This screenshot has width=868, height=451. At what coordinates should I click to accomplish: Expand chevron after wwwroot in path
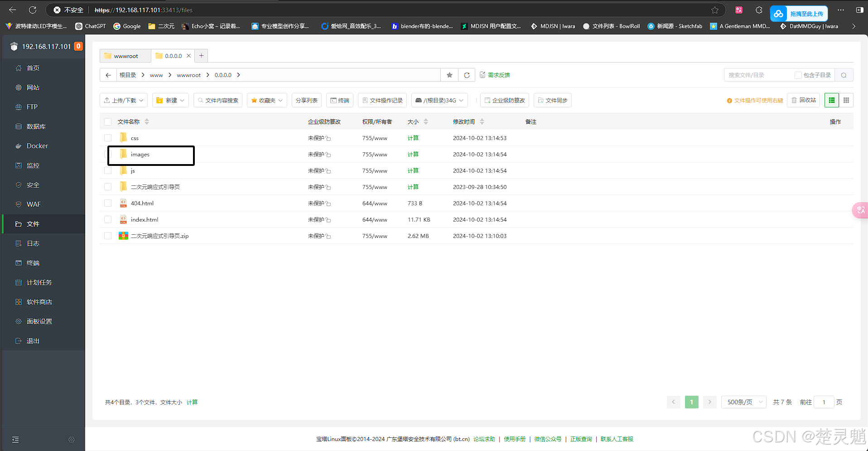coord(207,75)
